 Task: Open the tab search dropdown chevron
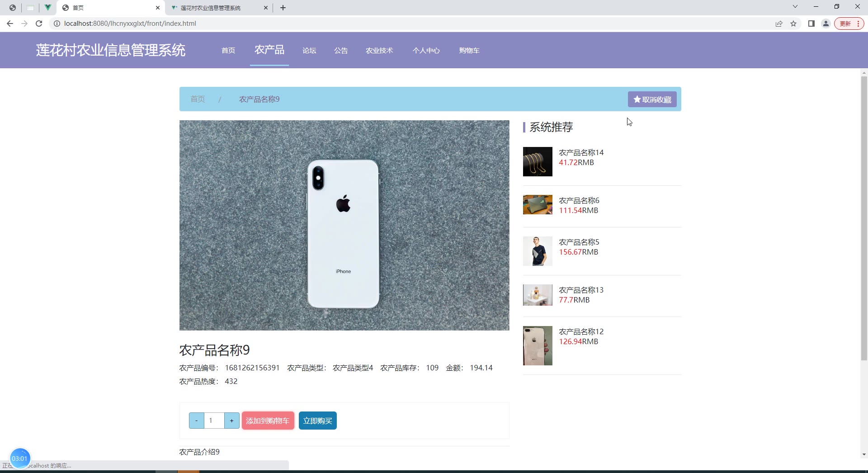795,6
